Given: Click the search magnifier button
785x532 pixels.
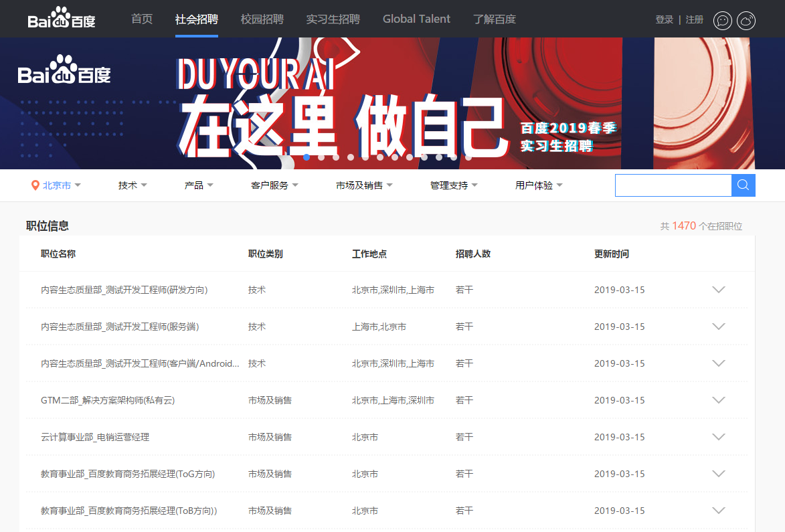Looking at the screenshot, I should coord(744,185).
